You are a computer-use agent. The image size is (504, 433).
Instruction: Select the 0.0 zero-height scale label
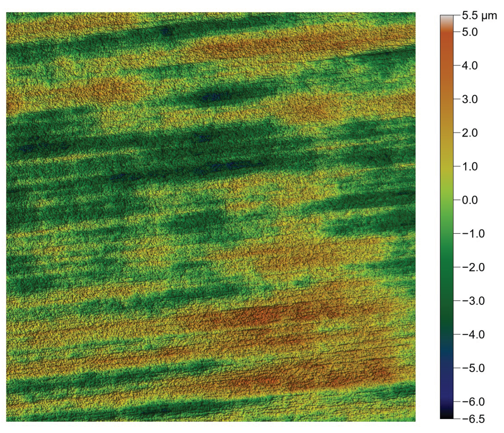(470, 200)
